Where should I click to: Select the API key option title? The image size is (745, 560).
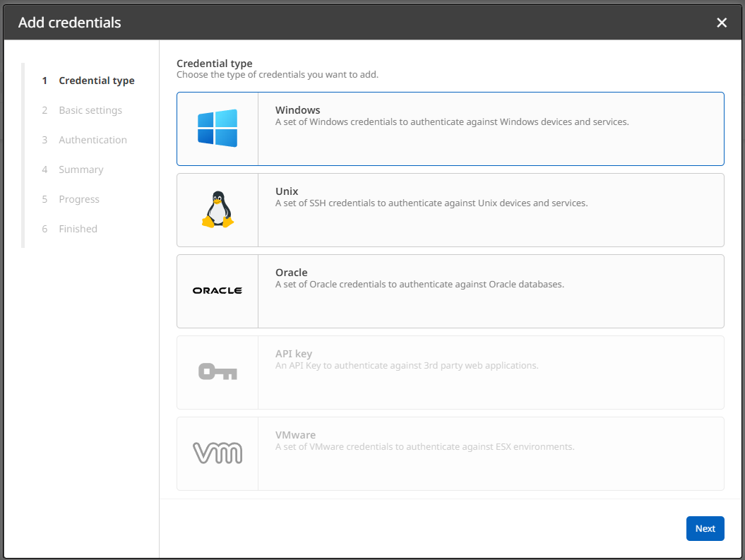(294, 354)
